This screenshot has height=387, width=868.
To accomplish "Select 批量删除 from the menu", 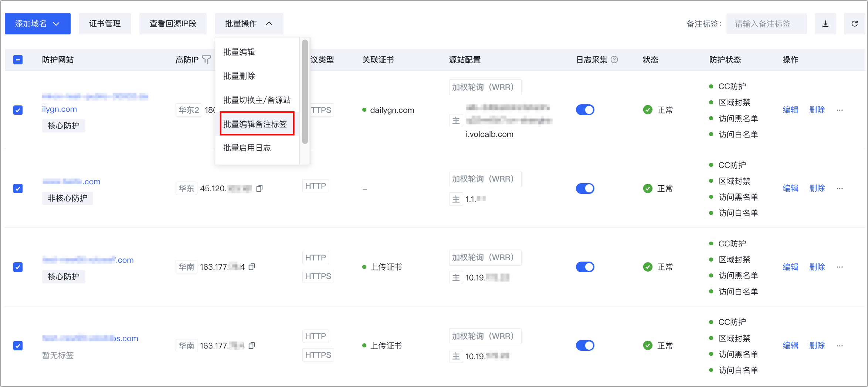I will click(x=257, y=76).
